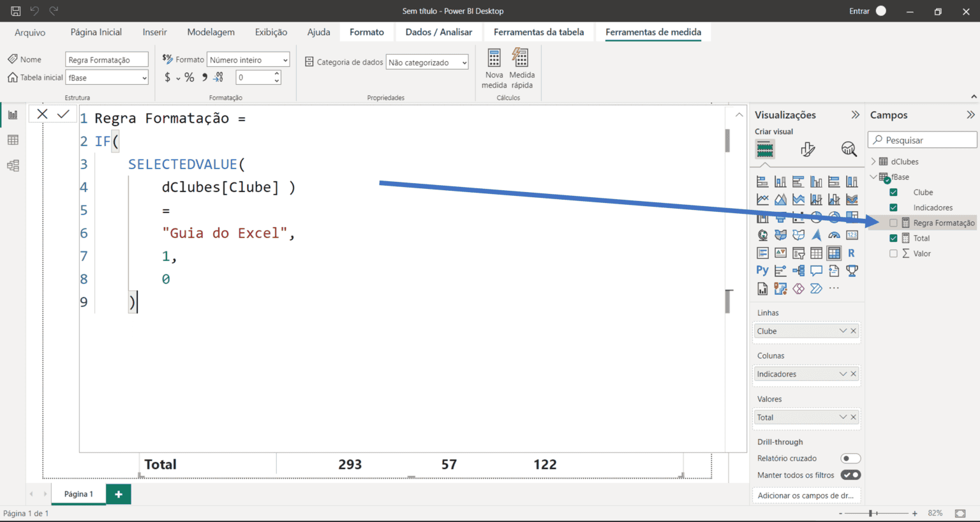Switch to the Exibição ribbon tab
The height and width of the screenshot is (522, 980).
(x=271, y=32)
